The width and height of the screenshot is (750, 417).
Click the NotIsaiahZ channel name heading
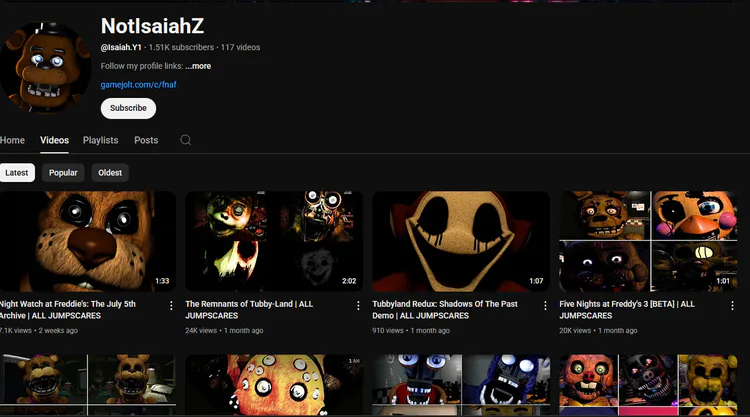point(152,26)
